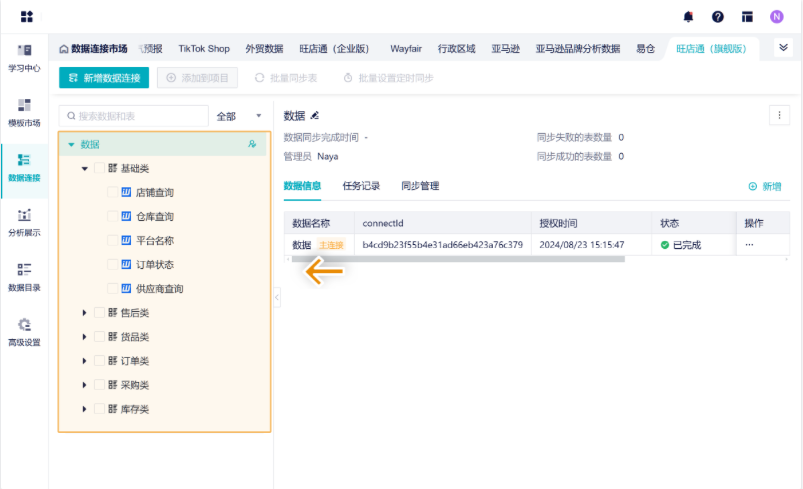Screen dimensions: 803x489
Task: Click the 供应商查询 table icon
Action: pyautogui.click(x=126, y=288)
